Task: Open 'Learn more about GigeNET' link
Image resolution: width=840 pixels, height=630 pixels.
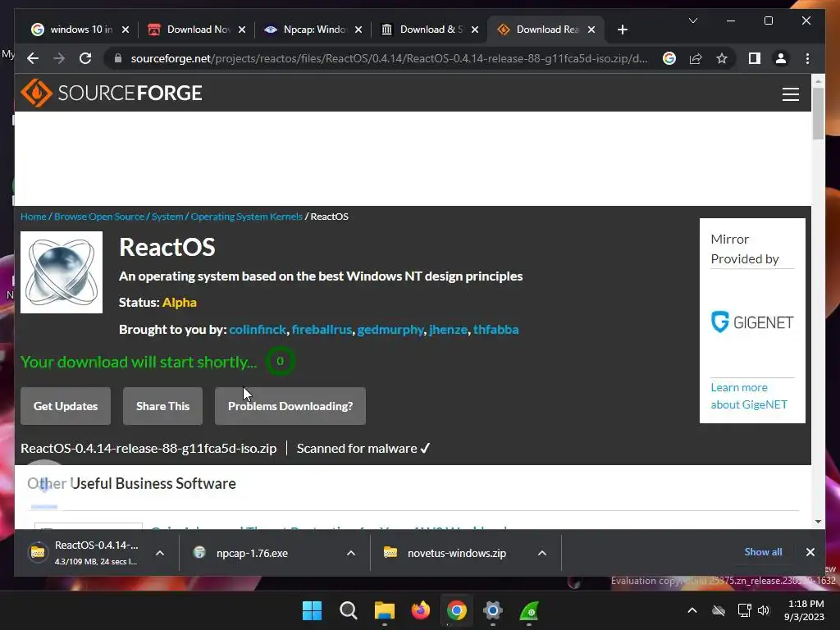Action: tap(749, 396)
